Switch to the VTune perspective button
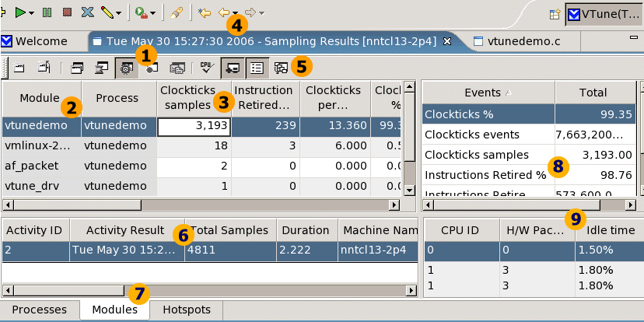This screenshot has height=322, width=644. pos(602,14)
